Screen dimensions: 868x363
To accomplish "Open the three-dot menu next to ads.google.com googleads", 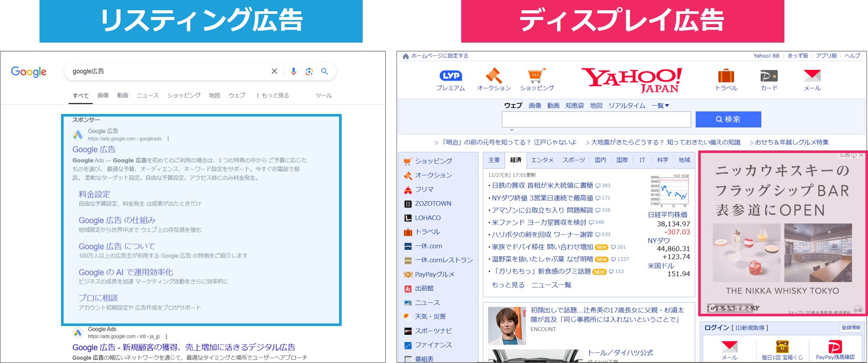I will 168,139.
